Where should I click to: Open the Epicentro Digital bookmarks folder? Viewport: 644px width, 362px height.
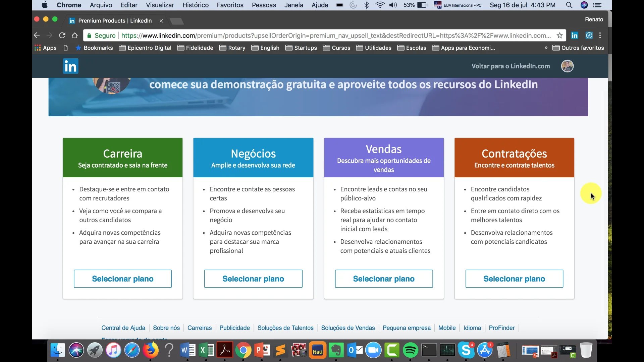145,48
